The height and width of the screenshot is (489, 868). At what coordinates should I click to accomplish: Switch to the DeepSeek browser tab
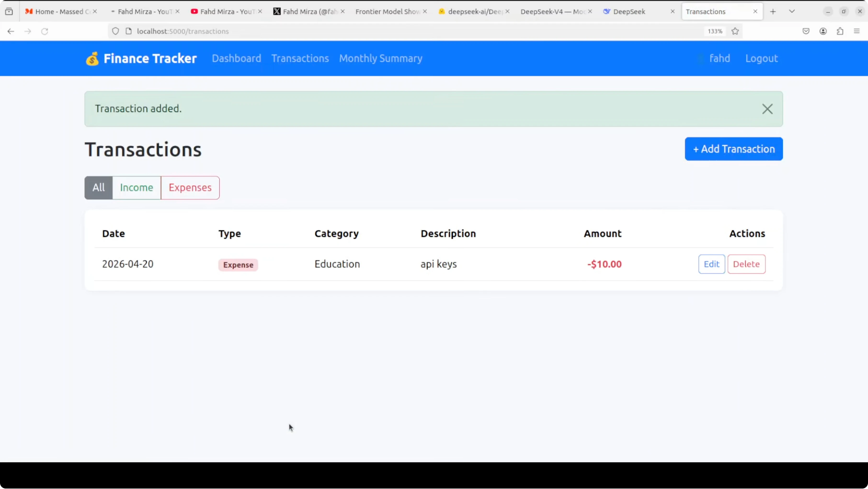click(x=629, y=12)
